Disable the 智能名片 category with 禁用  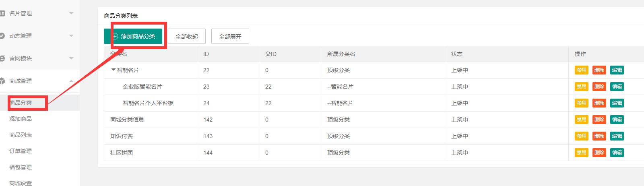(x=581, y=70)
